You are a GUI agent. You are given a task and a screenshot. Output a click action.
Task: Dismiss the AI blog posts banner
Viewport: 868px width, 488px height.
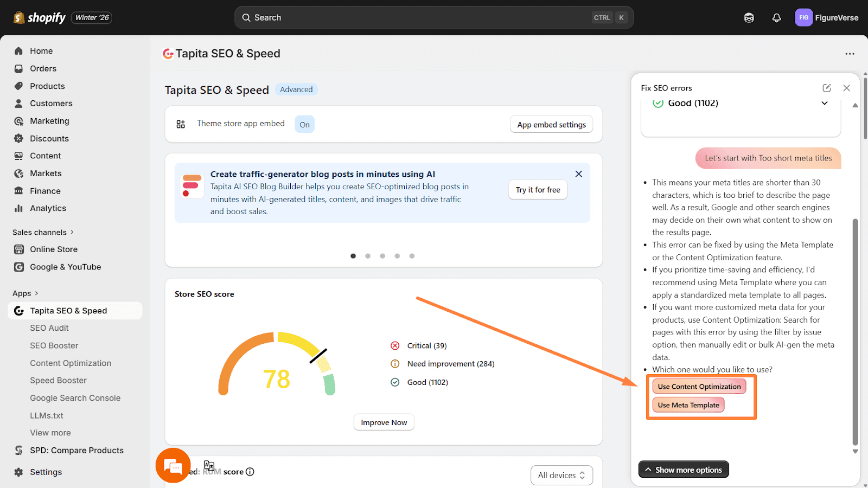click(x=578, y=174)
